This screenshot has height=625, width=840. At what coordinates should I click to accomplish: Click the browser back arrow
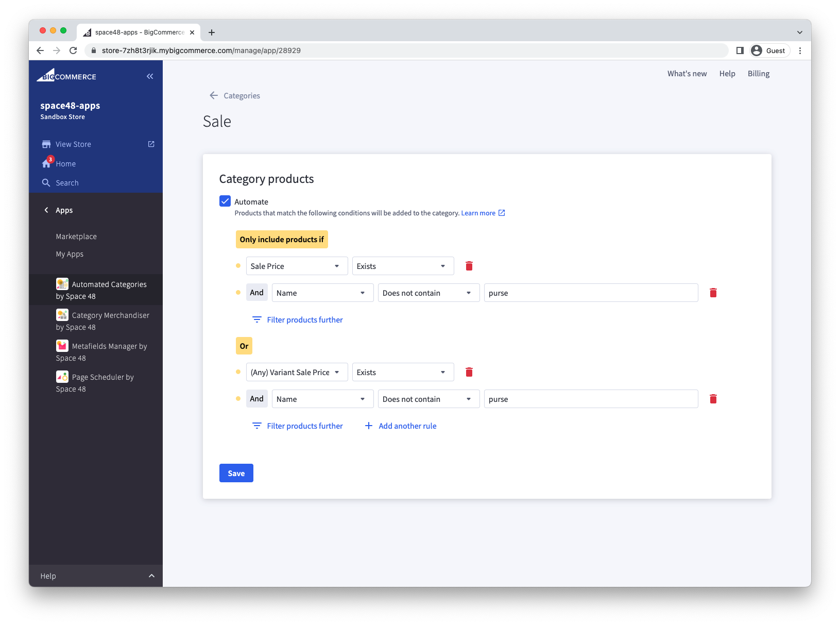pyautogui.click(x=40, y=50)
